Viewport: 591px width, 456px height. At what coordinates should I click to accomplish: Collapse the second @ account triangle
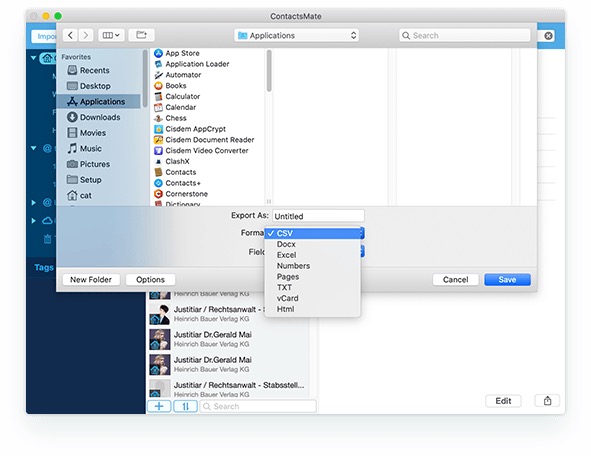point(34,148)
